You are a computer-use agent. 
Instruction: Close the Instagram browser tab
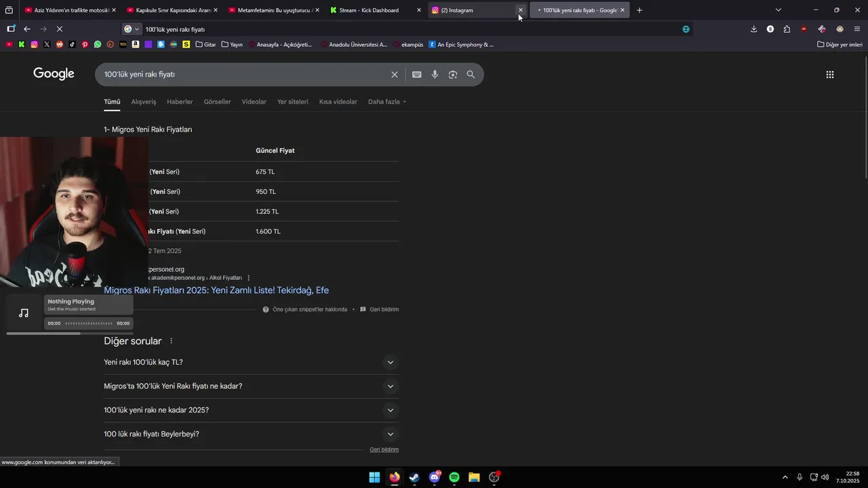(521, 10)
